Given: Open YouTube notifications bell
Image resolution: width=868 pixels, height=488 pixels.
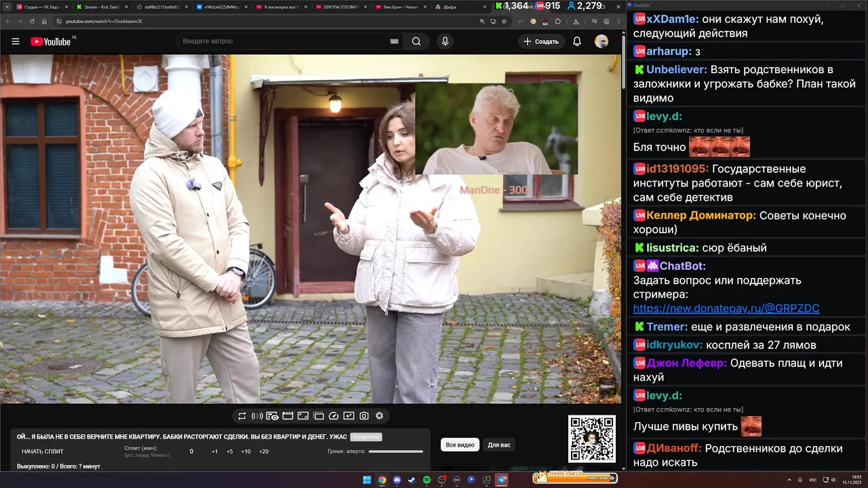Looking at the screenshot, I should (577, 41).
